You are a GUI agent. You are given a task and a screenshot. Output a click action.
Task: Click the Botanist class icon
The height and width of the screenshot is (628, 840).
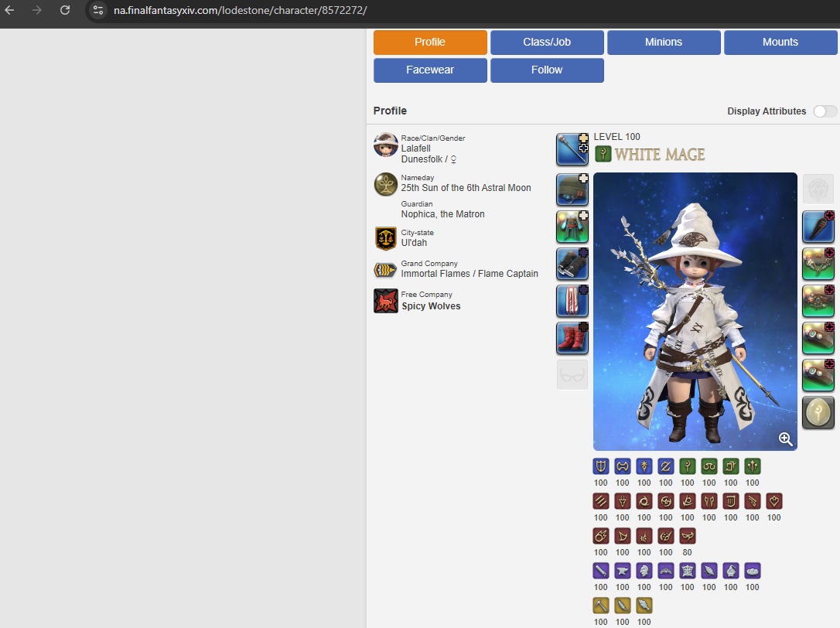coord(623,606)
